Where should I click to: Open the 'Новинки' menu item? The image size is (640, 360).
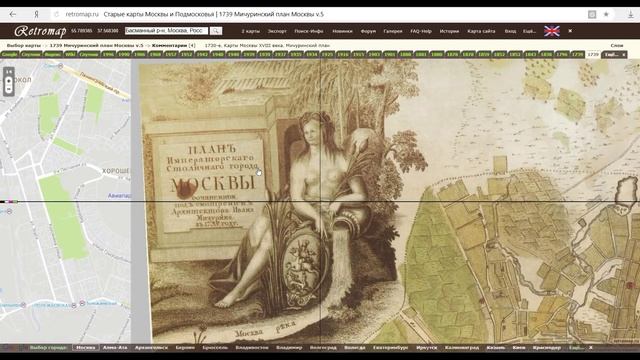tap(342, 31)
